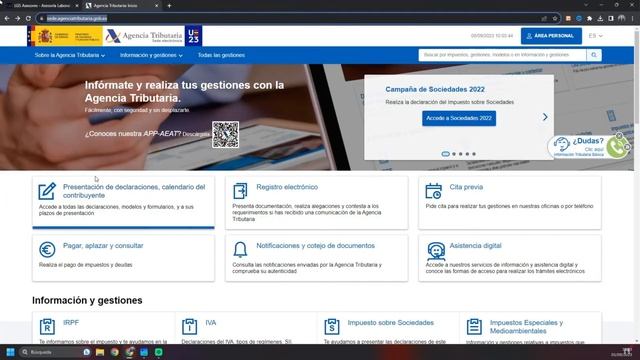
Task: Switch to the first browser tab
Action: tap(41, 6)
